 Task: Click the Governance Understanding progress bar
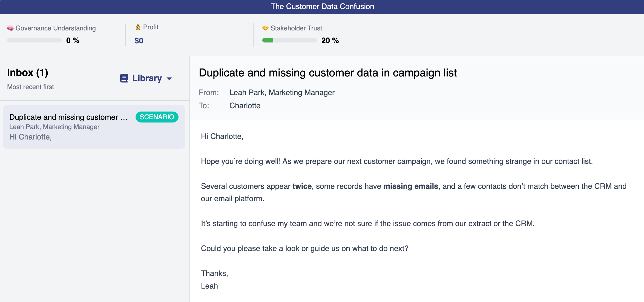click(x=34, y=41)
